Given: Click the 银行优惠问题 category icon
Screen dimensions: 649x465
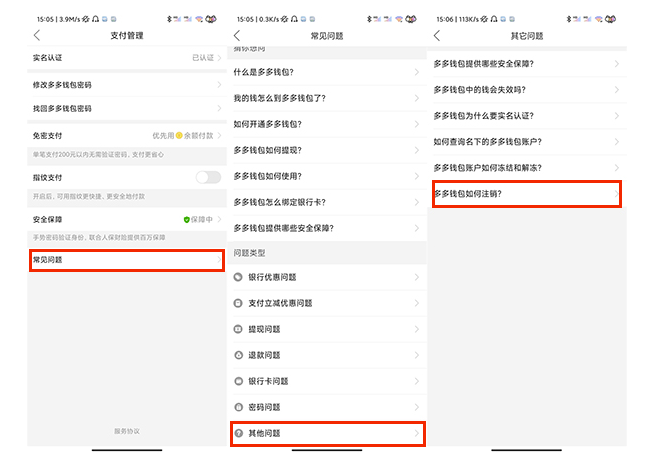Looking at the screenshot, I should pyautogui.click(x=238, y=277).
